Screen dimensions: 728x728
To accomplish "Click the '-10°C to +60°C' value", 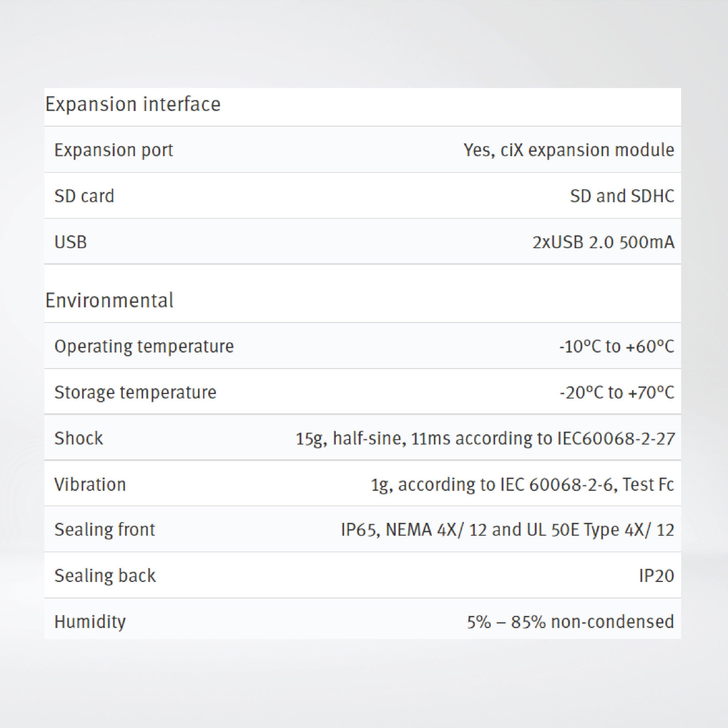I will click(616, 346).
